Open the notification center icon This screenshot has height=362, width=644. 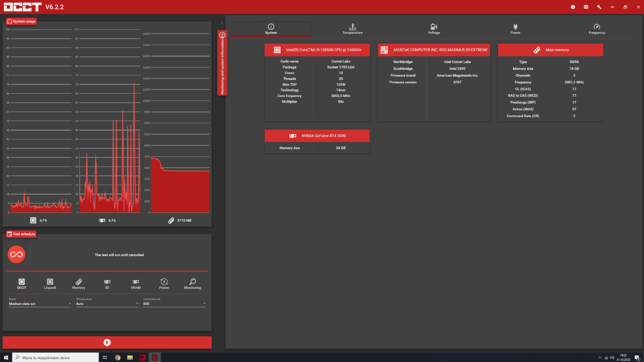point(637,358)
